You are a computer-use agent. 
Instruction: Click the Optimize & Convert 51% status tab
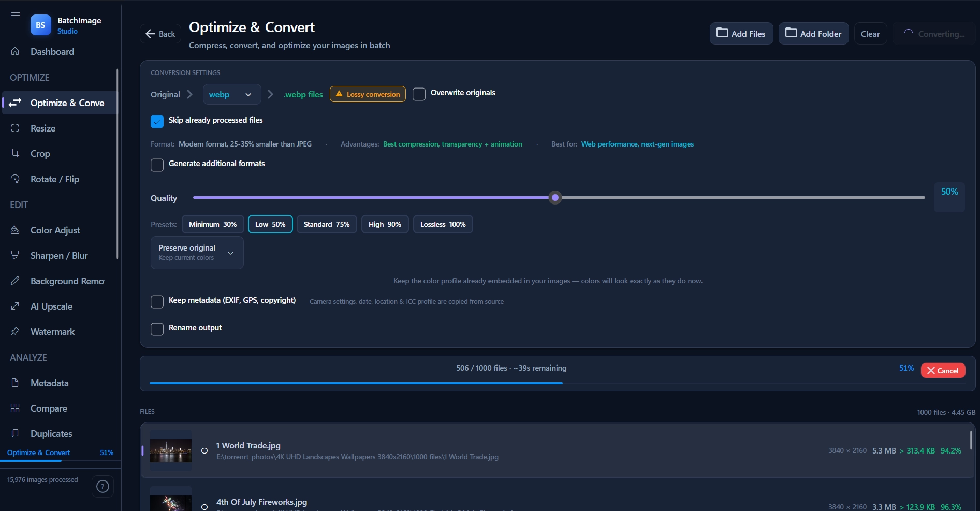click(60, 452)
